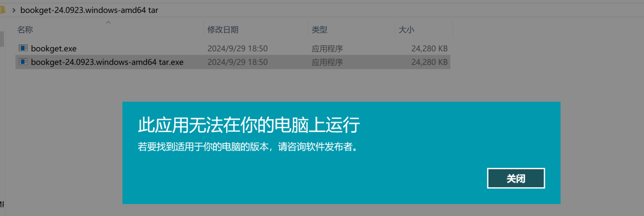Select the bookget.exe file name
The image size is (644, 216).
click(x=54, y=49)
